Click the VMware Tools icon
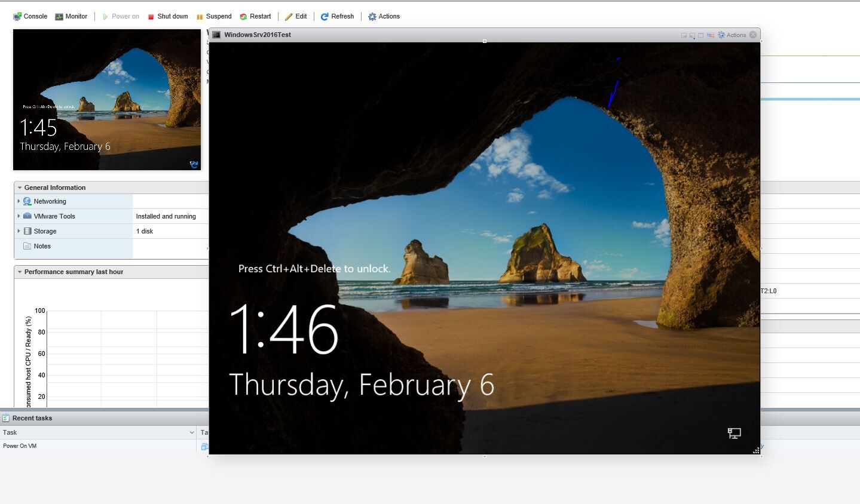This screenshot has width=860, height=504. point(27,216)
